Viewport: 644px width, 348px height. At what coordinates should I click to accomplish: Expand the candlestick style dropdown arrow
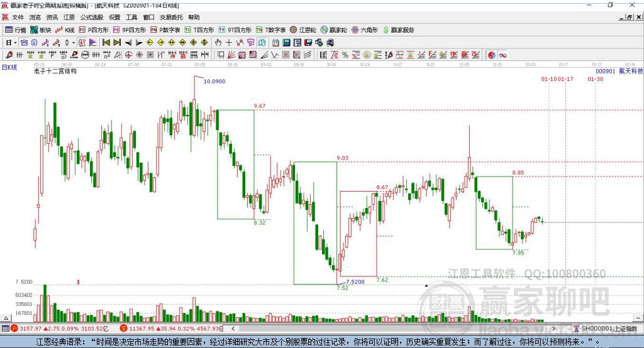[74, 43]
